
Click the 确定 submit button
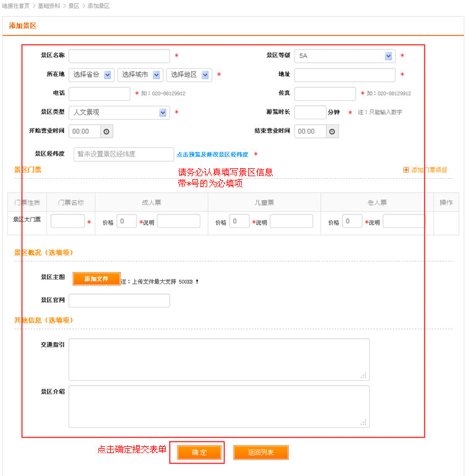[x=199, y=453]
